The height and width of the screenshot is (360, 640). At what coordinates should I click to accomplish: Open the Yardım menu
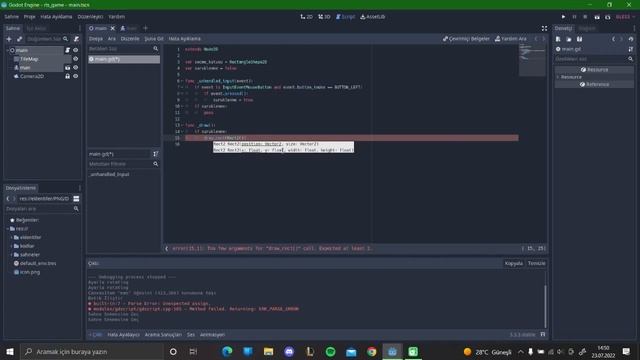click(116, 17)
